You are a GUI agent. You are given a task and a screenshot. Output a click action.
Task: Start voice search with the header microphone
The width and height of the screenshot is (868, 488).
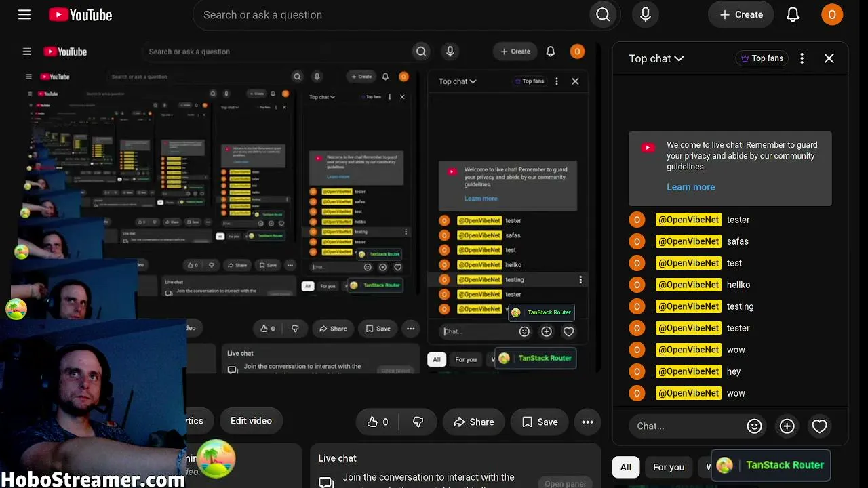tap(646, 14)
